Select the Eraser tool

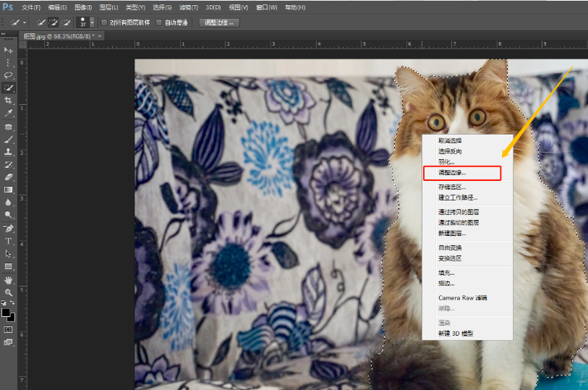(x=9, y=177)
